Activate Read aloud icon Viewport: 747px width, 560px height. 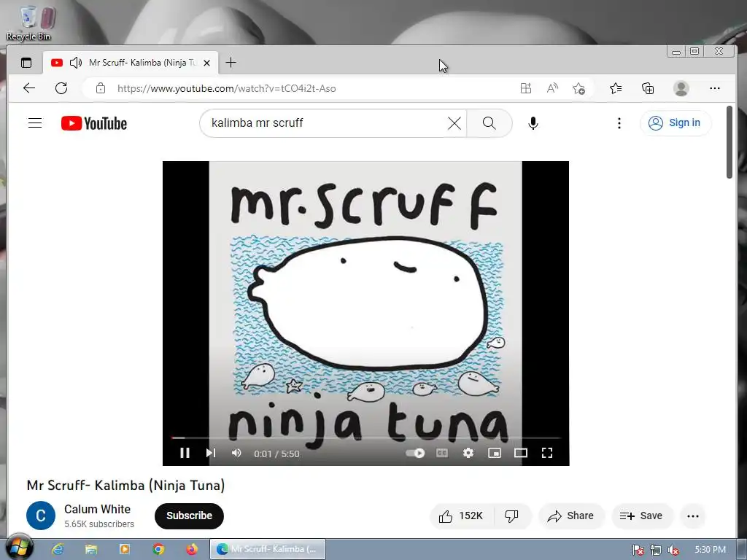[552, 88]
